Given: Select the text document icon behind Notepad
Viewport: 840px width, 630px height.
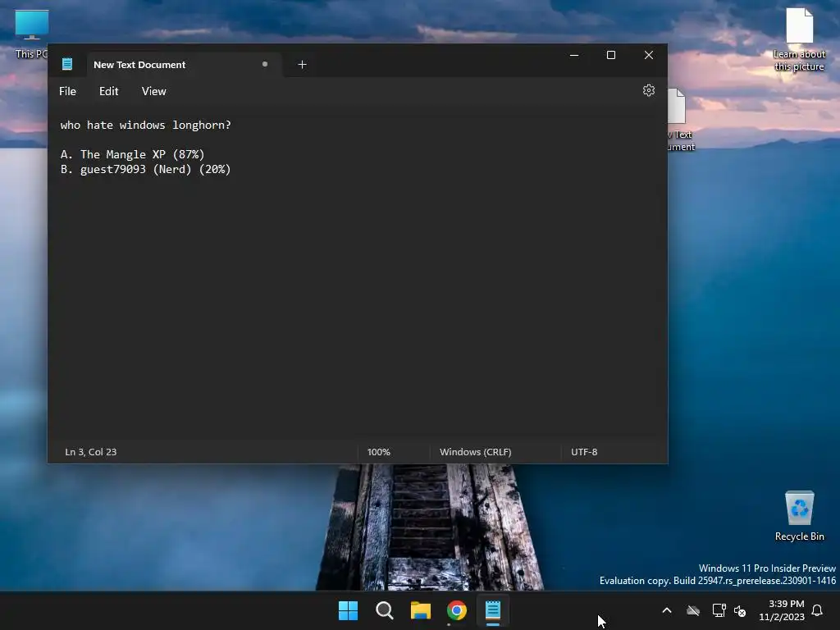Looking at the screenshot, I should pyautogui.click(x=680, y=120).
